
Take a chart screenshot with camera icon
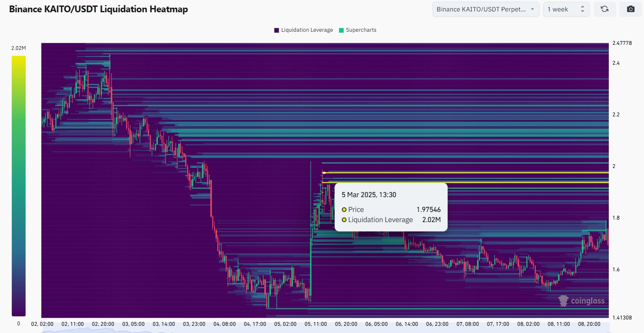click(x=631, y=9)
